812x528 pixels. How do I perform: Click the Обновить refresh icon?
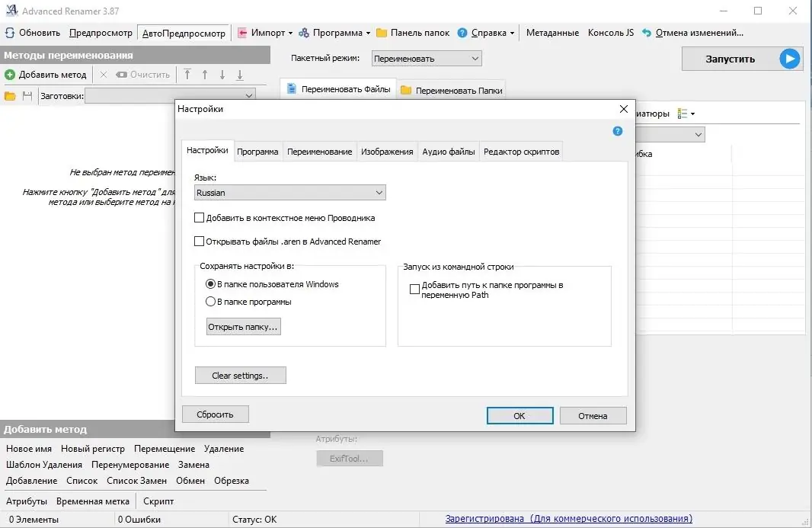point(9,32)
